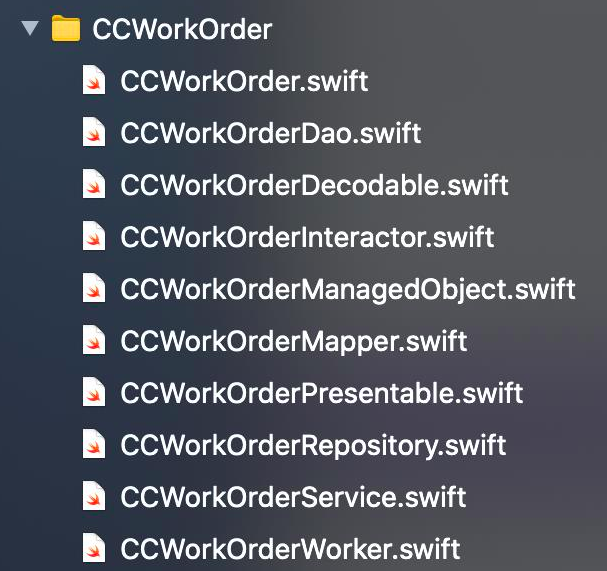
Task: Click the Swift icon beside CCWorkOrderDao.swift
Action: click(93, 133)
